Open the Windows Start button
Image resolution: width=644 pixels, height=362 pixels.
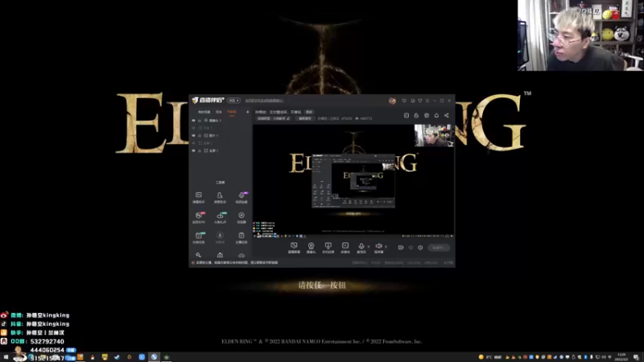[x=6, y=357]
